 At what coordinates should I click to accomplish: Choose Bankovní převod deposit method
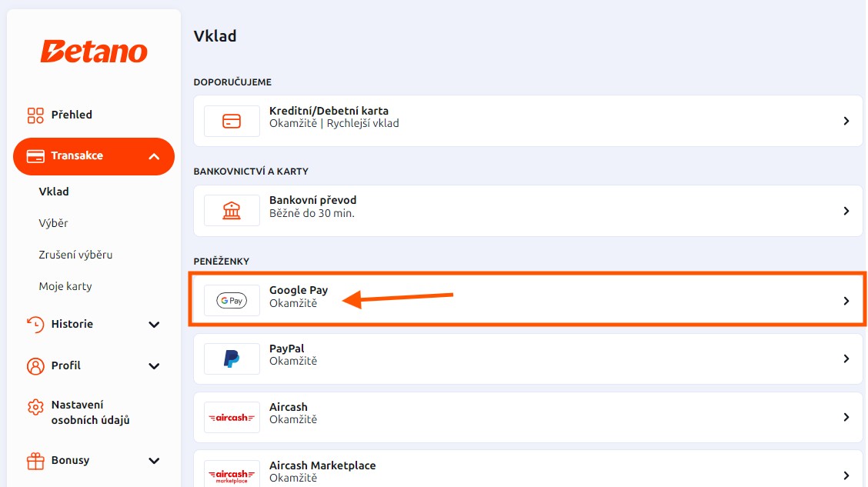point(528,211)
